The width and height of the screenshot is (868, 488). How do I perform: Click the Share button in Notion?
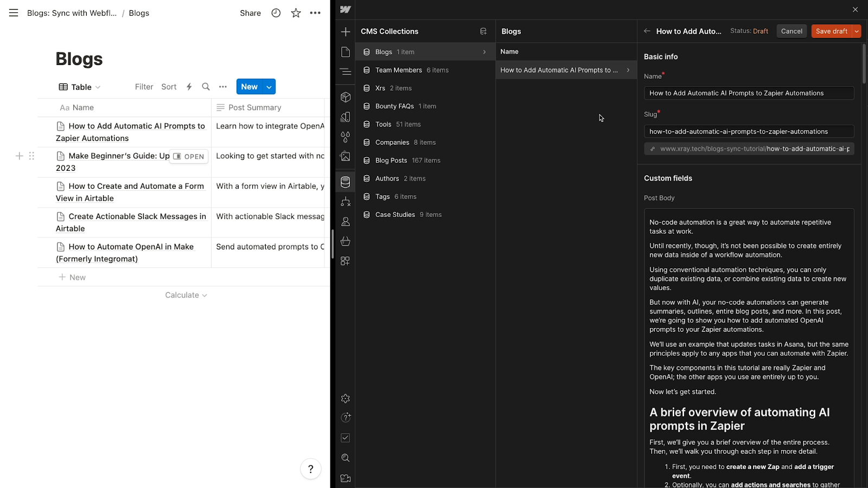pyautogui.click(x=250, y=13)
